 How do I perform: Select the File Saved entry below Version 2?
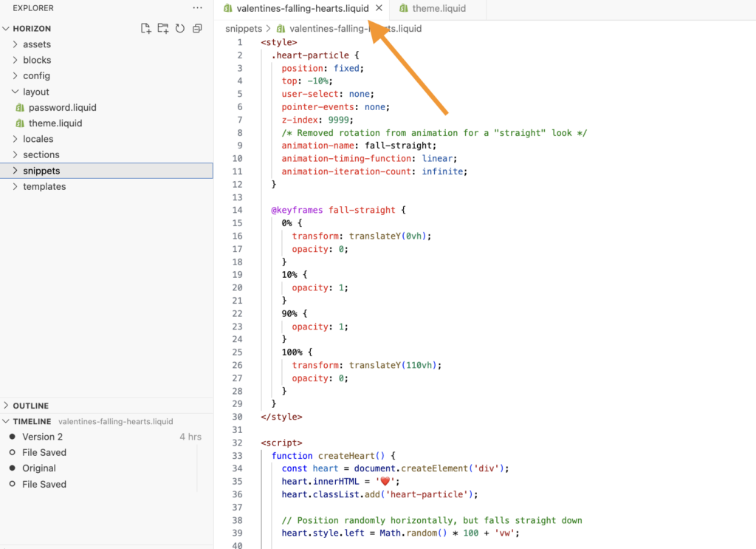[106, 452]
